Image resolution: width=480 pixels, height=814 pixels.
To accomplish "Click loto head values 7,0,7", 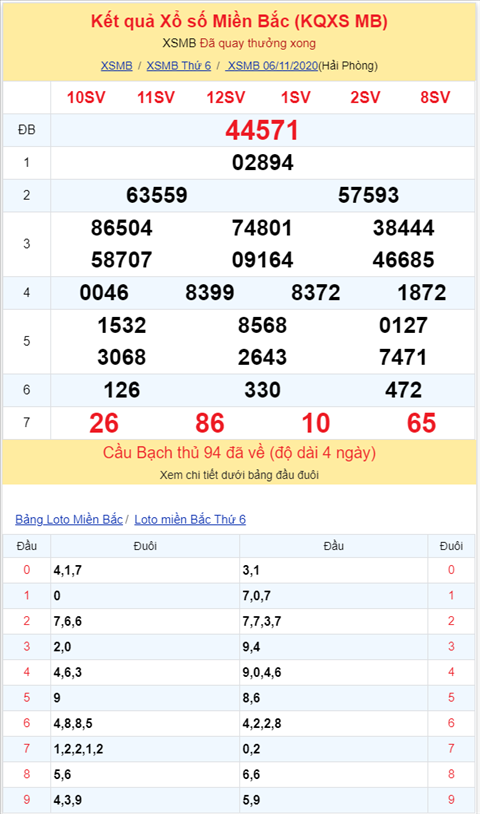I will pyautogui.click(x=256, y=596).
